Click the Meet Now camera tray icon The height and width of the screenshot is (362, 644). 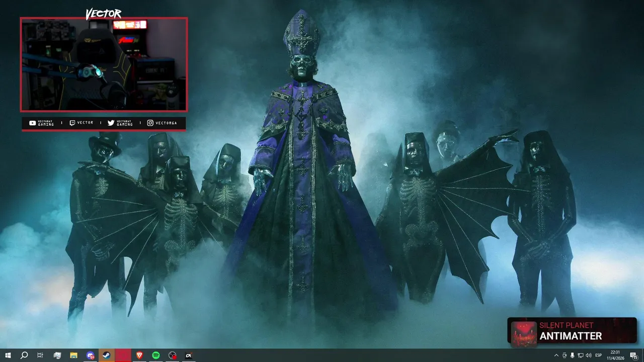click(564, 355)
